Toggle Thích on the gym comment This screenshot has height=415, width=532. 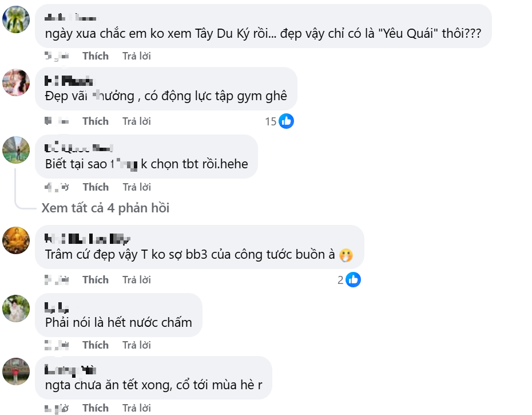tap(96, 121)
